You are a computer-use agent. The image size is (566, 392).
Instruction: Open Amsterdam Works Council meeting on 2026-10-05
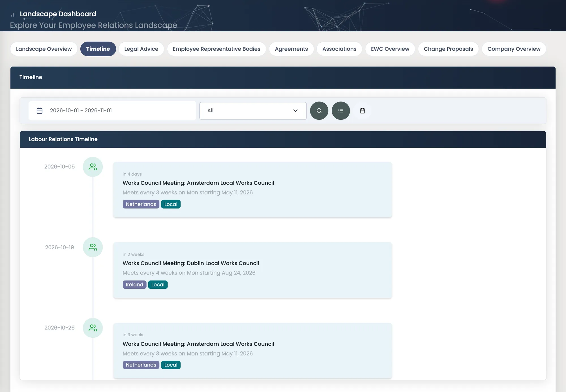252,190
